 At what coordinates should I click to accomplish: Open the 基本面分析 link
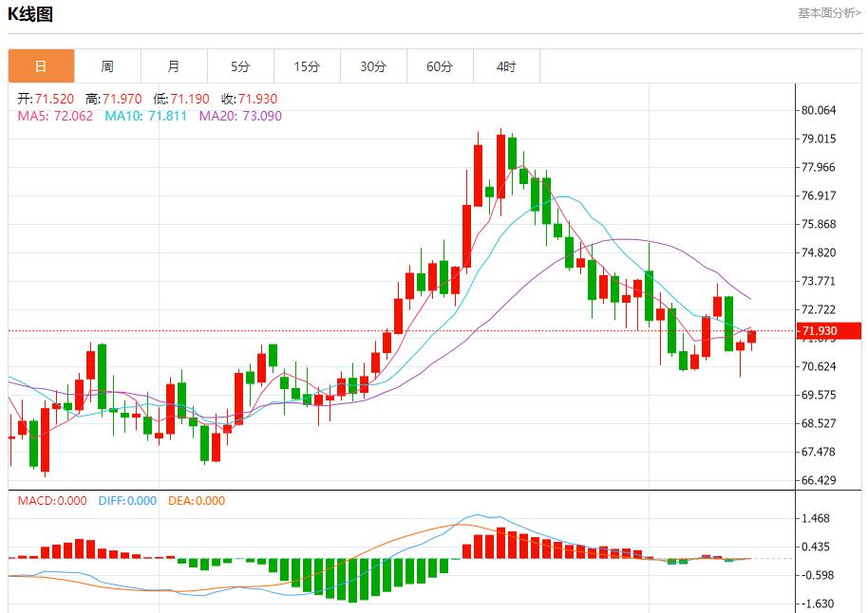(829, 13)
